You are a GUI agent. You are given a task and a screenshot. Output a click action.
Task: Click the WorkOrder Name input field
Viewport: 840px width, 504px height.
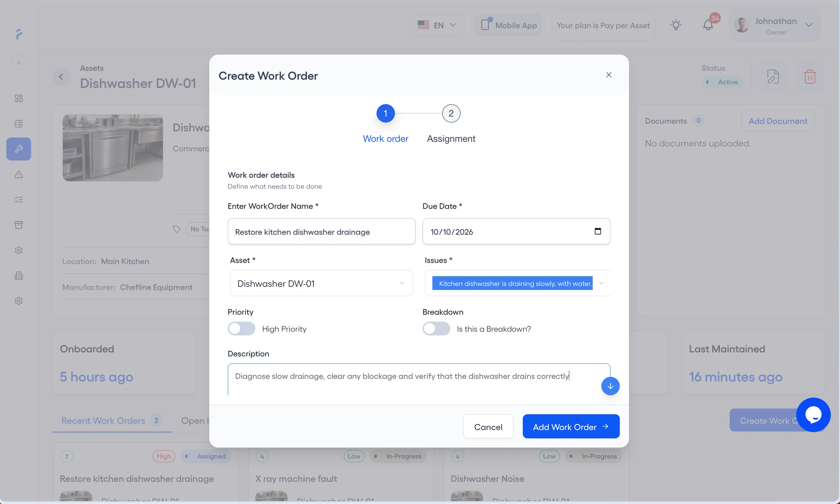click(322, 232)
